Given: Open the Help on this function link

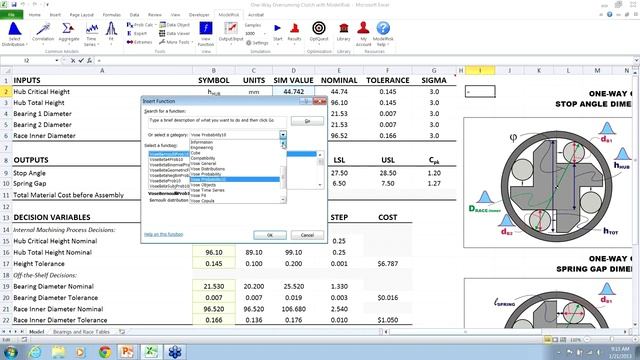Looking at the screenshot, I should pyautogui.click(x=163, y=234).
